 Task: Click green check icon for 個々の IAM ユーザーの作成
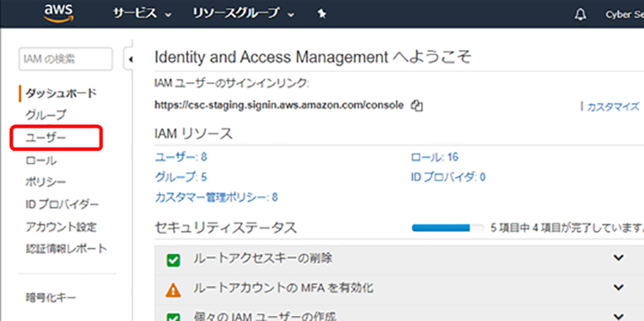[x=172, y=316]
